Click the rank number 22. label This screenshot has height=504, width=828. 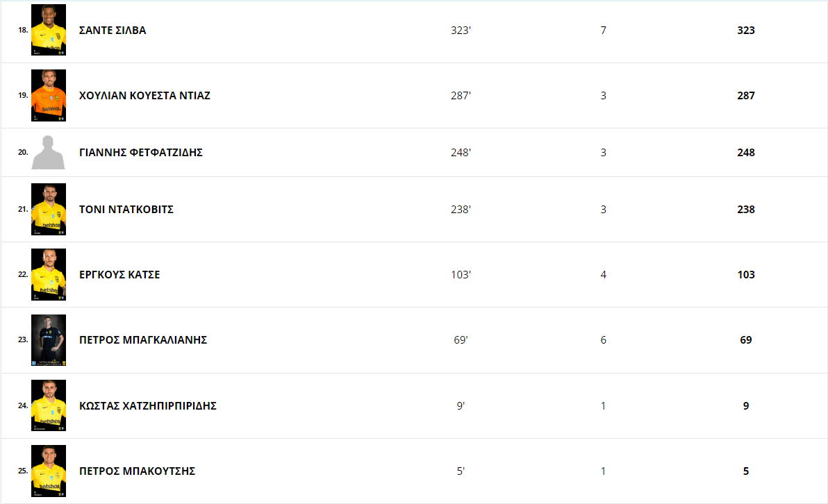[x=23, y=274]
